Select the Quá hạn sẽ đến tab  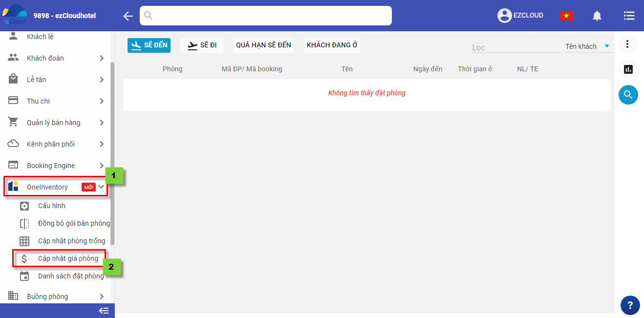point(263,45)
